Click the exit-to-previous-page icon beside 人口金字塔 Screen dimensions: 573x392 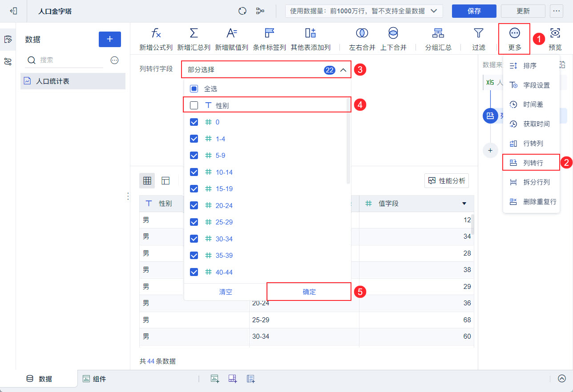point(13,11)
